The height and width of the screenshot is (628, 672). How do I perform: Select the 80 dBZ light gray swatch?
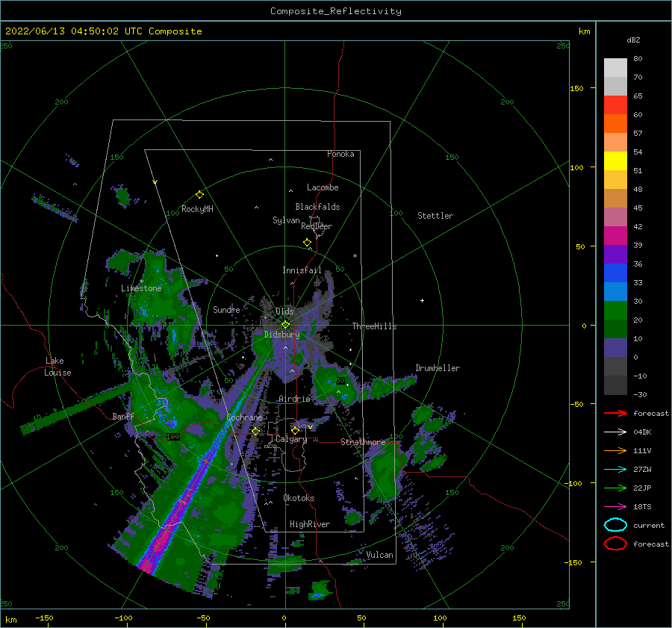(615, 67)
